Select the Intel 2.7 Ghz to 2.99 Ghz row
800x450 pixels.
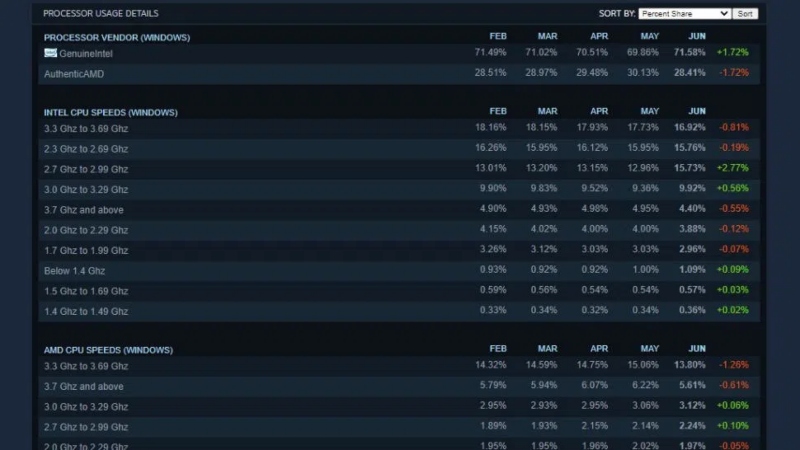tap(86, 169)
